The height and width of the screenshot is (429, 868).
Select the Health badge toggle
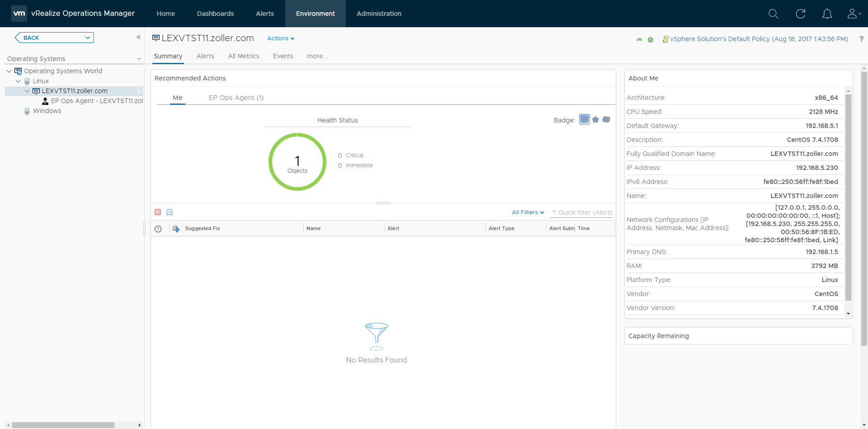click(x=585, y=120)
